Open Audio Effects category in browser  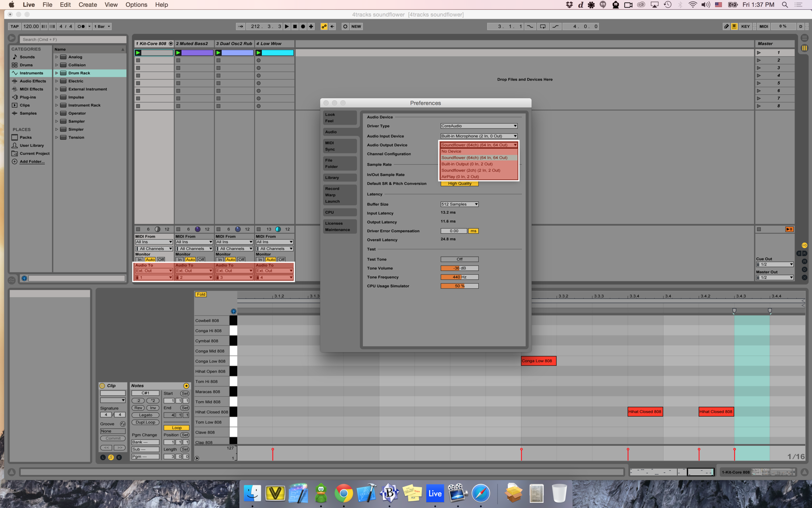point(32,81)
